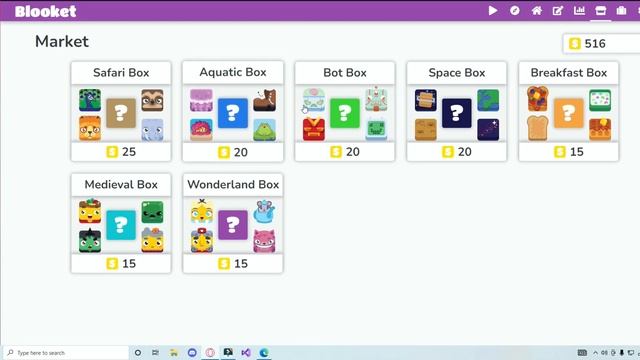The width and height of the screenshot is (640, 360).
Task: Click the Breakfast Box price 15
Action: (x=569, y=152)
